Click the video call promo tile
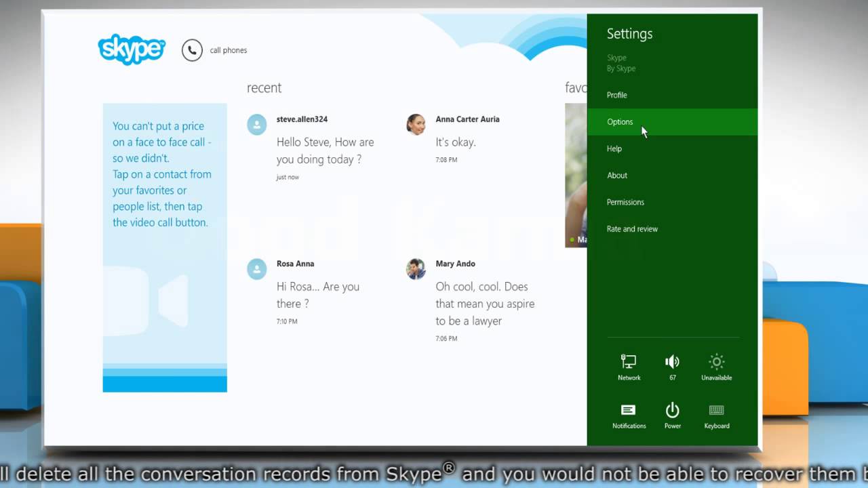Screen dimensions: 868x488 click(x=165, y=247)
